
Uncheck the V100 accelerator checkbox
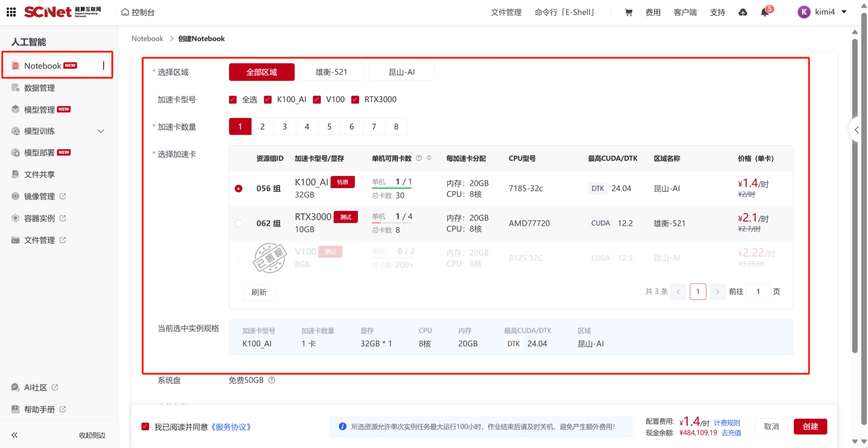coord(317,99)
